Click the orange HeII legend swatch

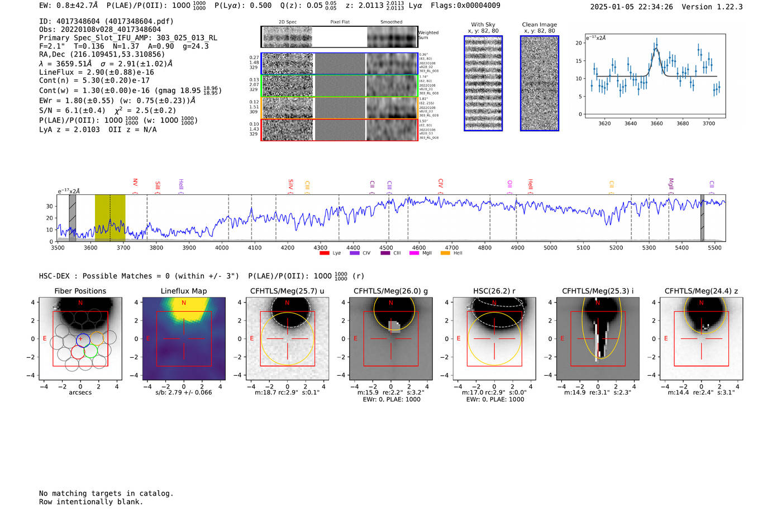445,253
